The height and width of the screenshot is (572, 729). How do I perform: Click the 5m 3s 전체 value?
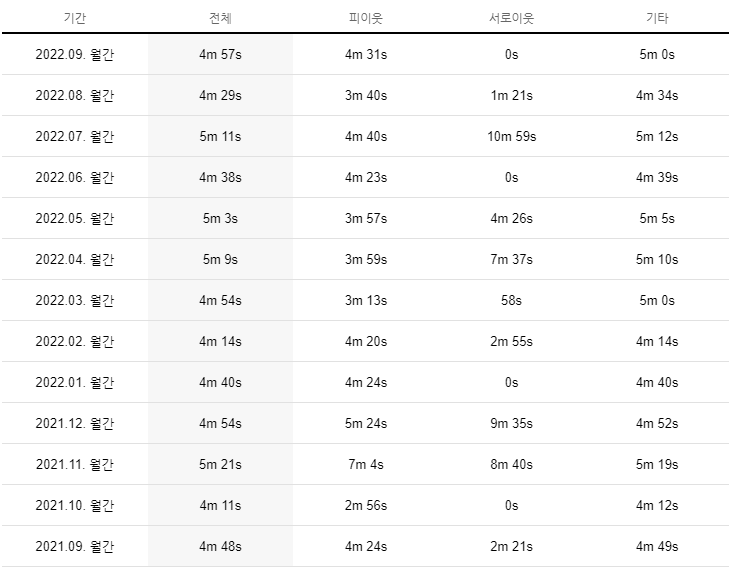tap(220, 219)
